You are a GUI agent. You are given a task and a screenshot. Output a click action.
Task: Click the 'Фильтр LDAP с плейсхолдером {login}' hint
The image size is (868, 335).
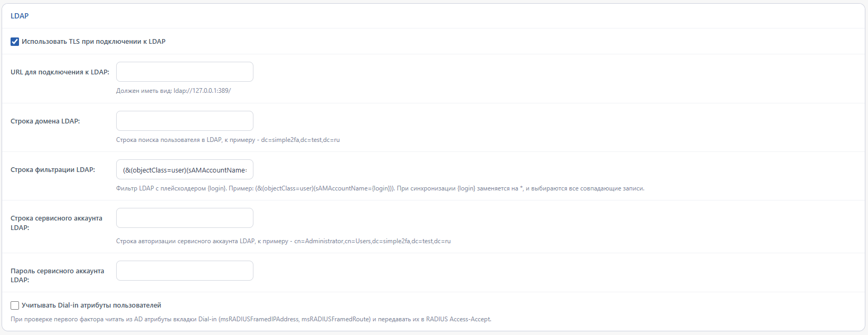click(380, 188)
